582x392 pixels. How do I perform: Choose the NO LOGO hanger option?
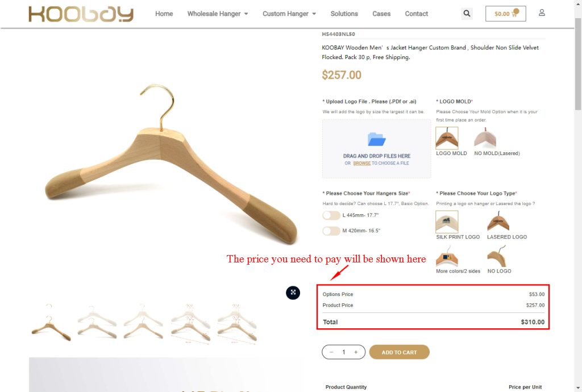[497, 256]
